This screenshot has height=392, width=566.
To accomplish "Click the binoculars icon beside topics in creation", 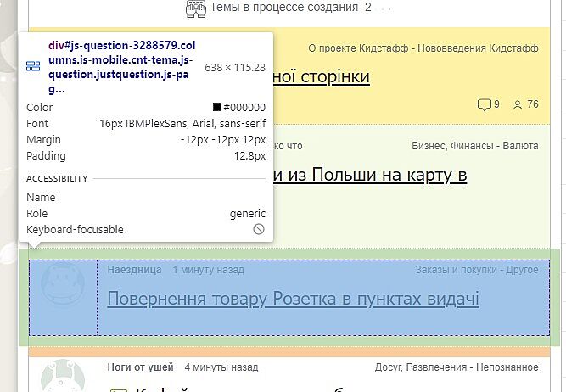I will (195, 9).
